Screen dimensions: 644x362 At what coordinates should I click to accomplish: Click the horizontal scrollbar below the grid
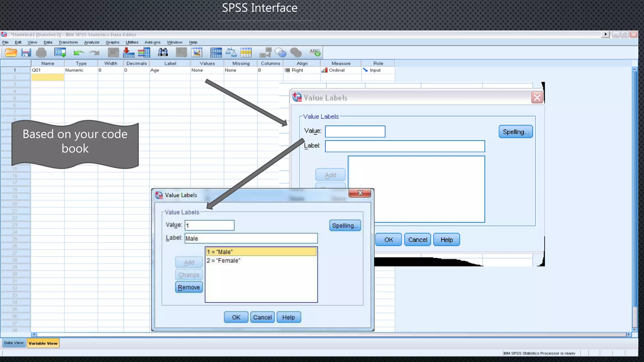tap(331, 334)
